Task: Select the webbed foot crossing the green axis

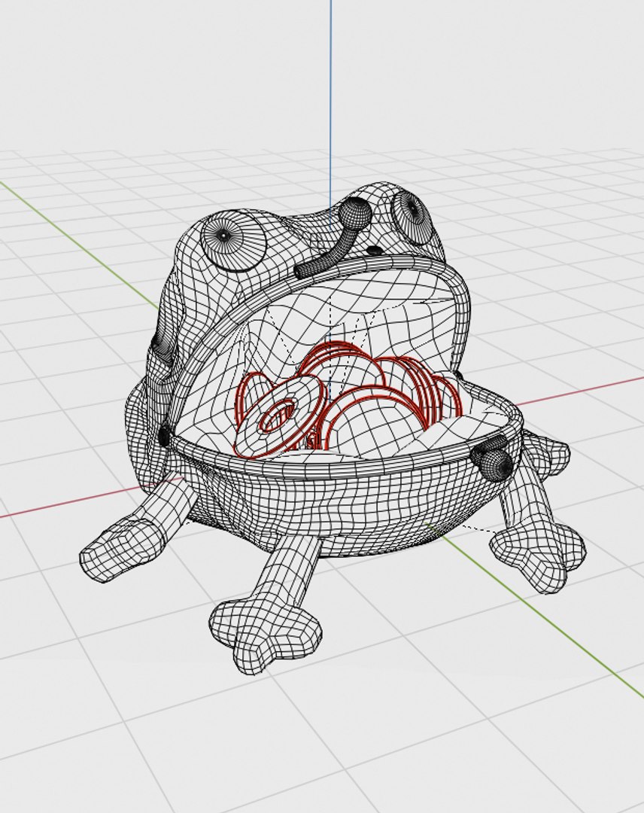Action: point(539,557)
